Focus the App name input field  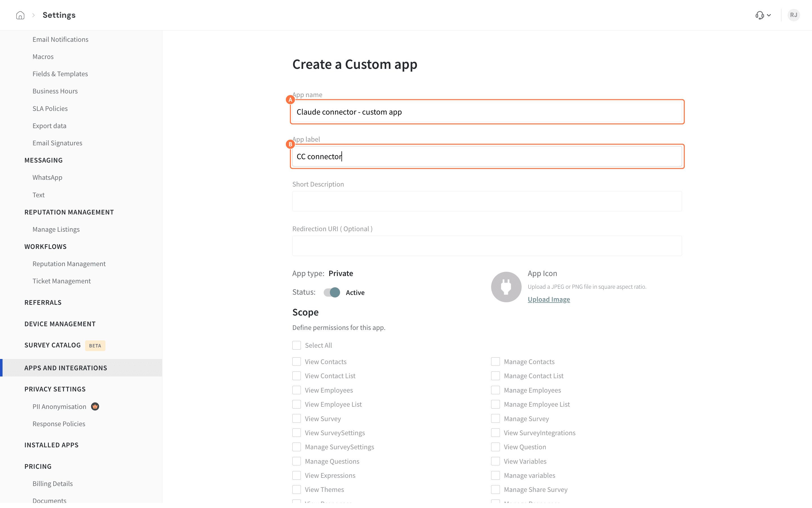pos(487,112)
